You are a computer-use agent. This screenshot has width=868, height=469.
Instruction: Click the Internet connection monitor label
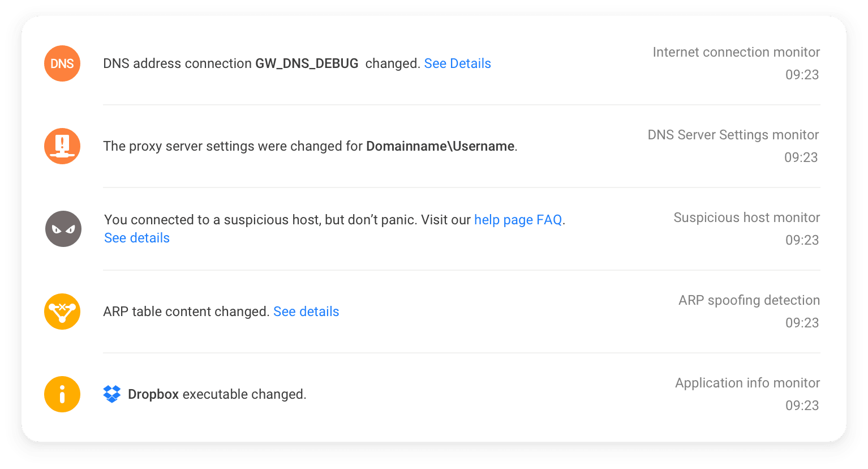coord(736,52)
